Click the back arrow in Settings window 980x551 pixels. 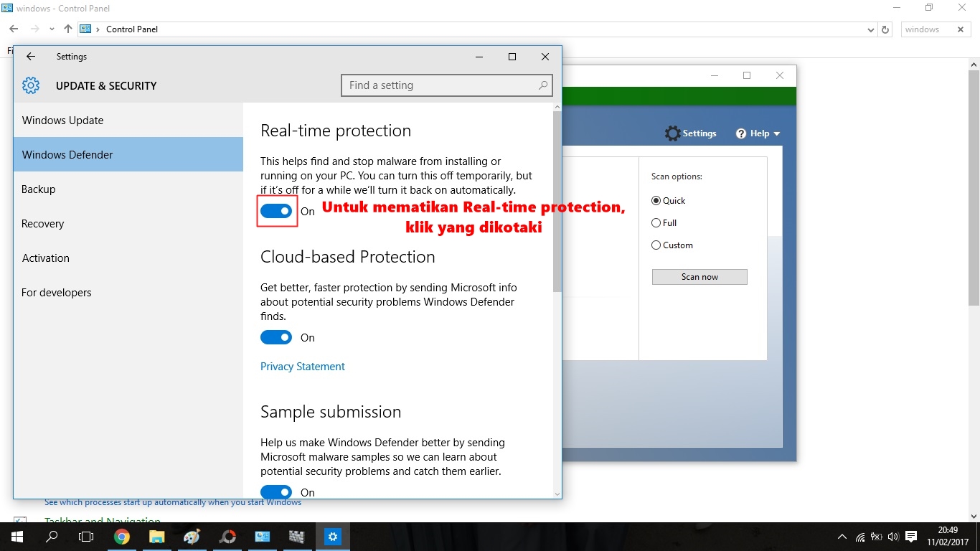tap(30, 57)
